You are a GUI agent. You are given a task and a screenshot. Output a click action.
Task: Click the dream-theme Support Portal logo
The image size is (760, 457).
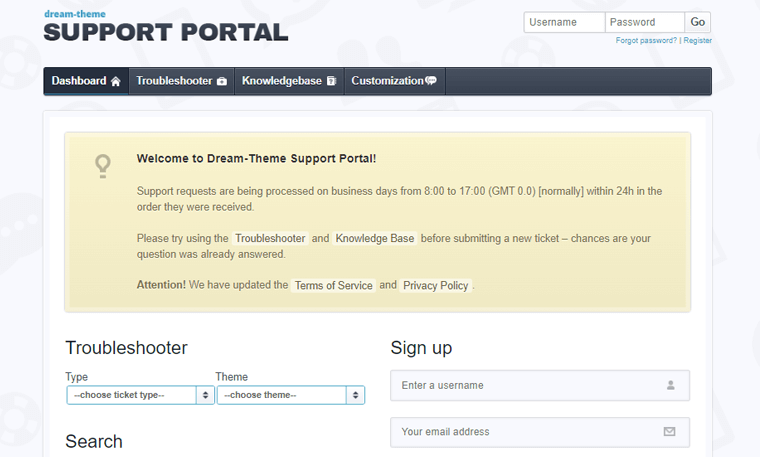(166, 27)
